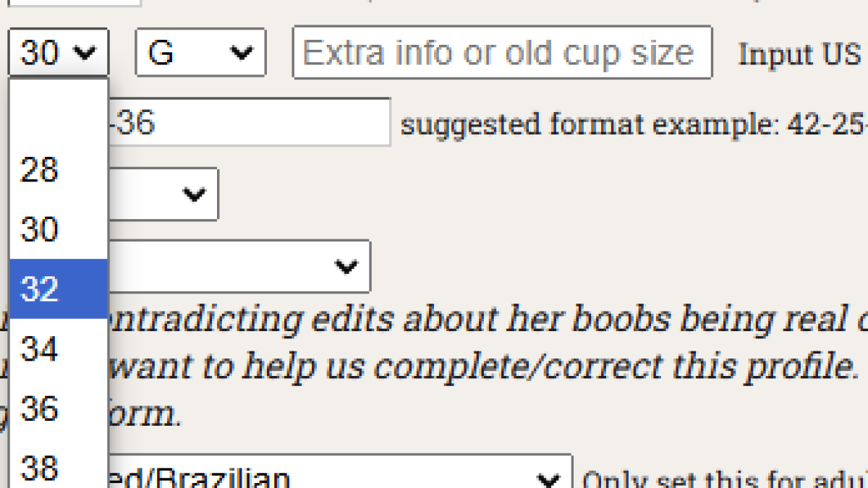The width and height of the screenshot is (868, 488).
Task: Click the 'Only set this for' note text
Action: pos(723,480)
